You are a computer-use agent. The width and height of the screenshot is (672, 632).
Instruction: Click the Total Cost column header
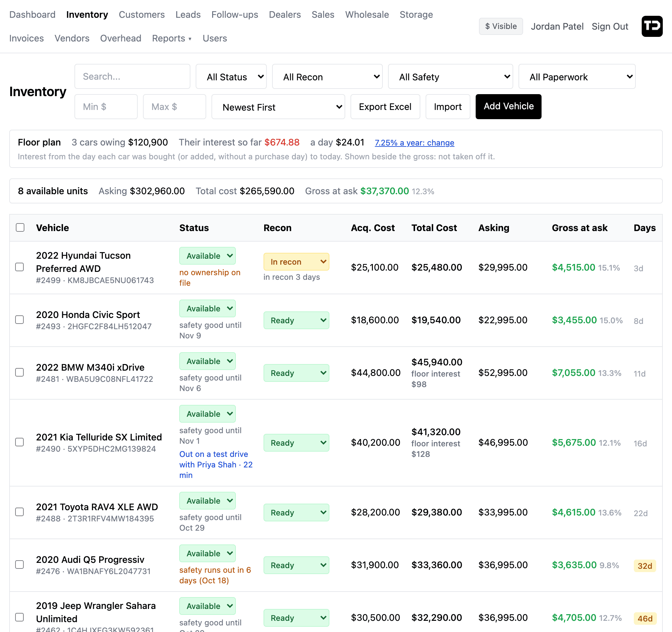coord(434,228)
